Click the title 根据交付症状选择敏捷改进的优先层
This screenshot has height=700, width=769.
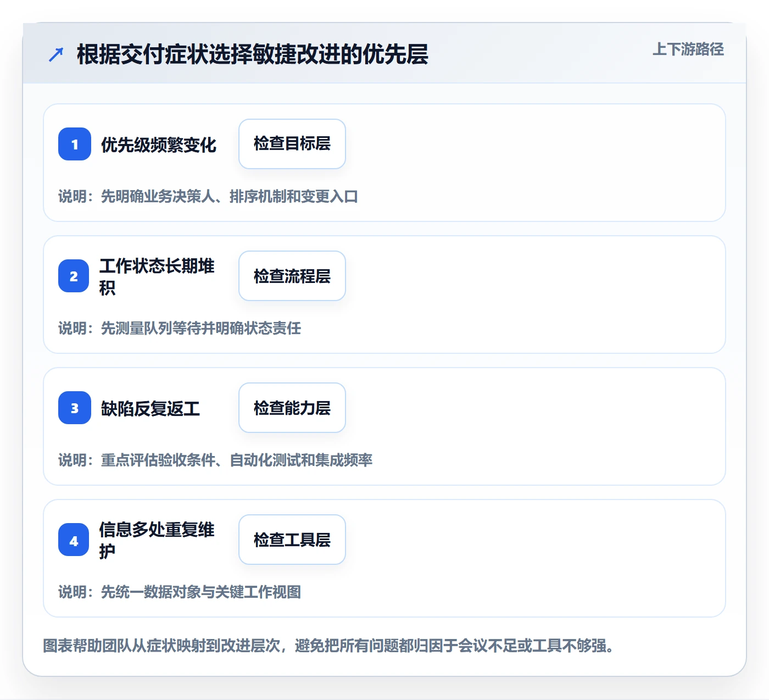(253, 54)
